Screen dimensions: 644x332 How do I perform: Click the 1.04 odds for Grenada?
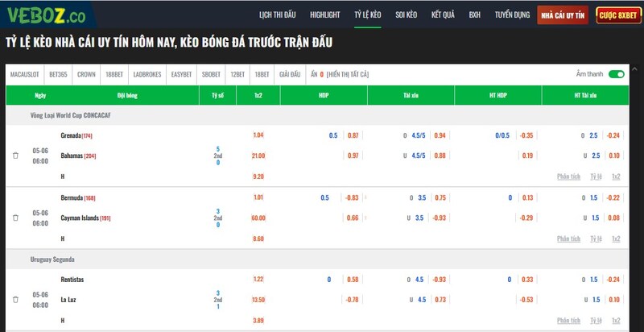coord(258,135)
